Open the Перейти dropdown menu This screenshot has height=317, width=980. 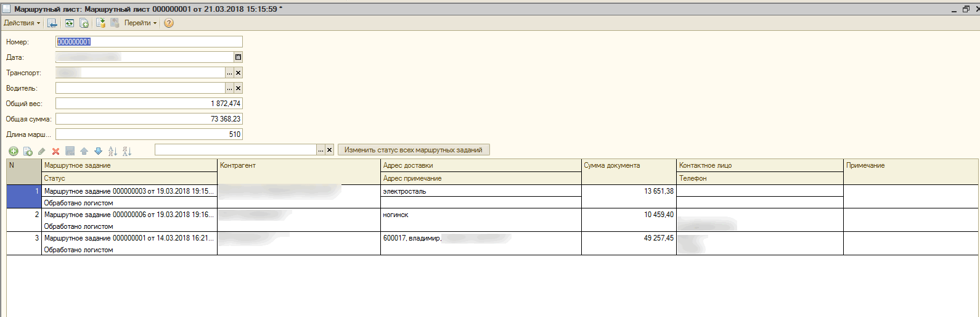point(140,23)
